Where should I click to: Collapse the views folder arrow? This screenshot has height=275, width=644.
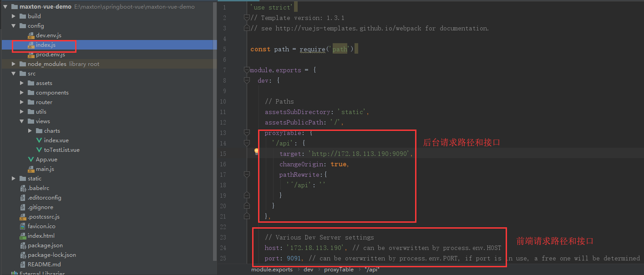tap(22, 121)
